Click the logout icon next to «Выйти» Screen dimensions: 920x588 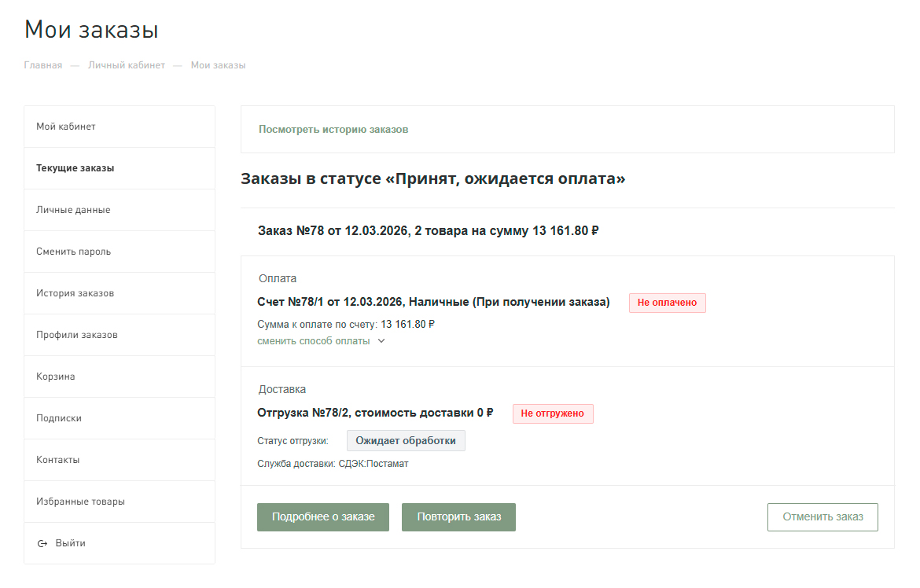coord(41,542)
